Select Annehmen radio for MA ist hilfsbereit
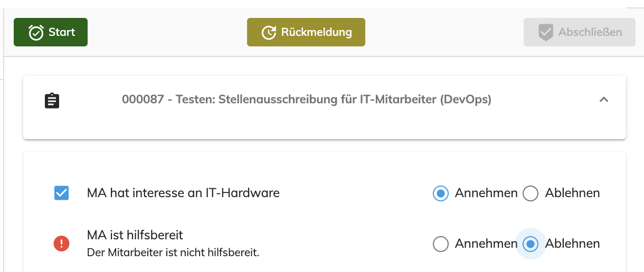This screenshot has height=272, width=644. tap(440, 244)
